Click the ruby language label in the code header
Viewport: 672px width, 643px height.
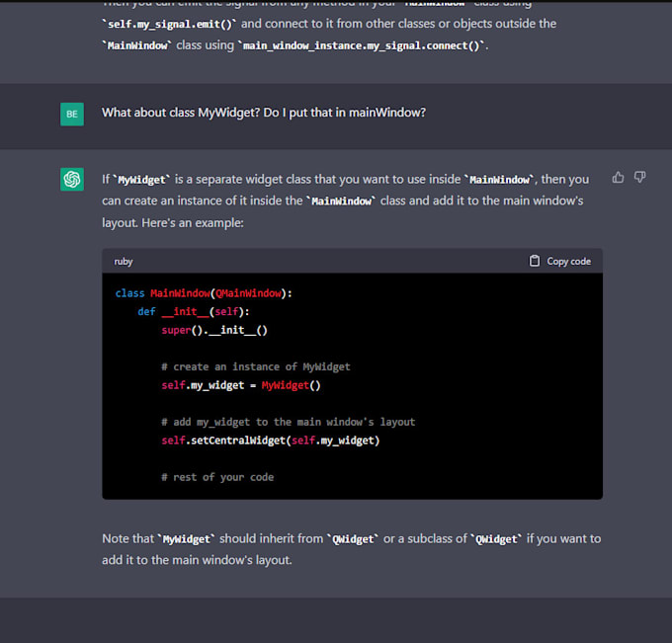tap(124, 262)
